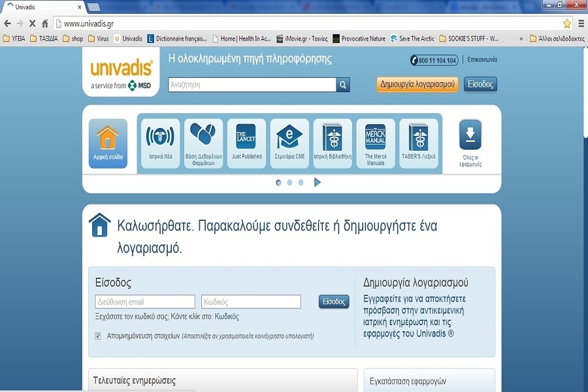The width and height of the screenshot is (588, 392).
Task: Click the Κωδικός forgot-password link
Action: pos(227,317)
